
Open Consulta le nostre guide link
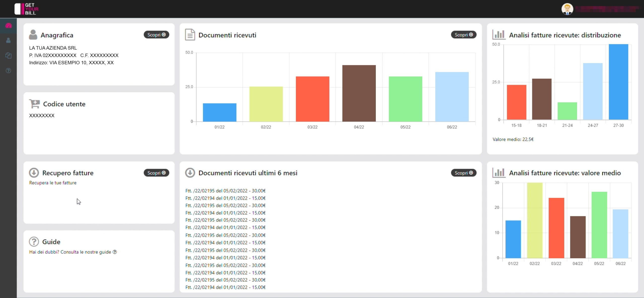coord(89,252)
